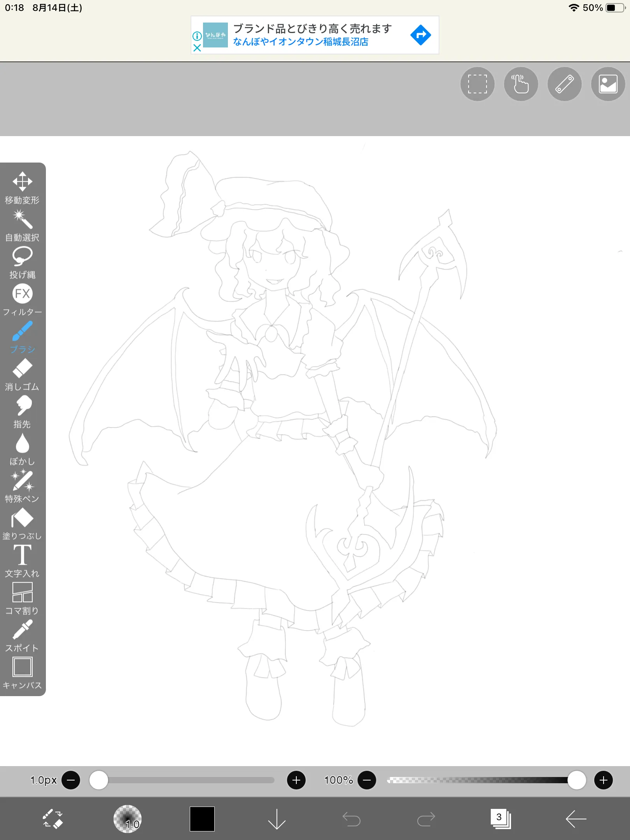Open the layers panel showing 3

(x=501, y=819)
